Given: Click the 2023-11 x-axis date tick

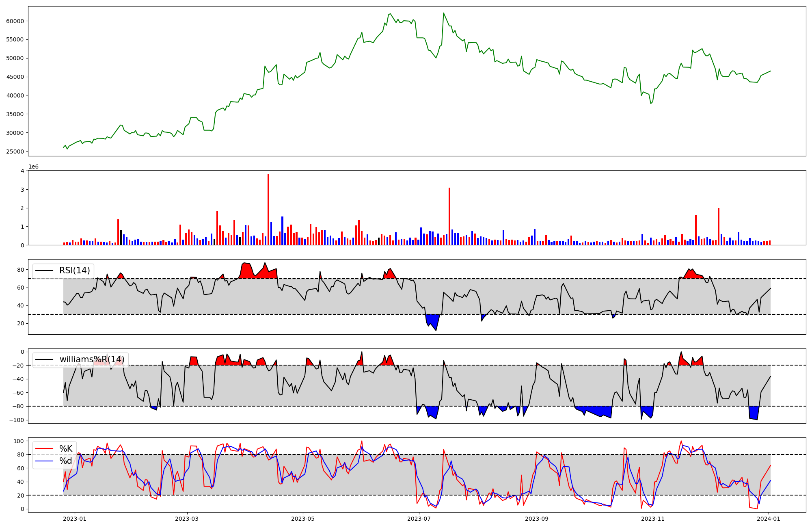Looking at the screenshot, I should (x=652, y=519).
